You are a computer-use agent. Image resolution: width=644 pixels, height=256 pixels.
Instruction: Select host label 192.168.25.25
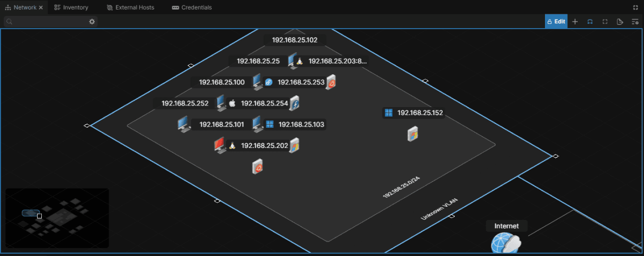258,61
